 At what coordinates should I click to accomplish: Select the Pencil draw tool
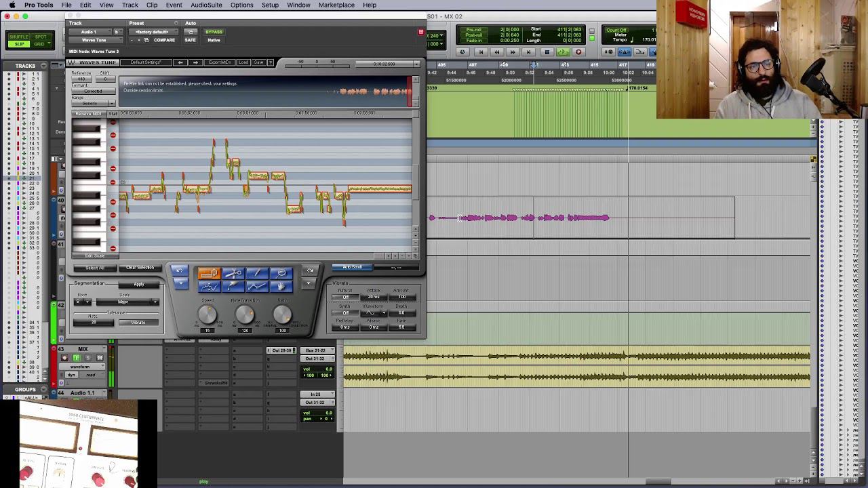[257, 274]
